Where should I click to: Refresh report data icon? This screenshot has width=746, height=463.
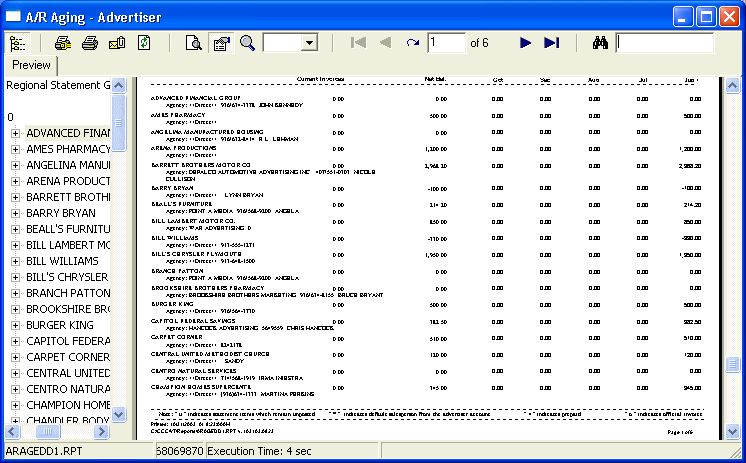pyautogui.click(x=144, y=43)
